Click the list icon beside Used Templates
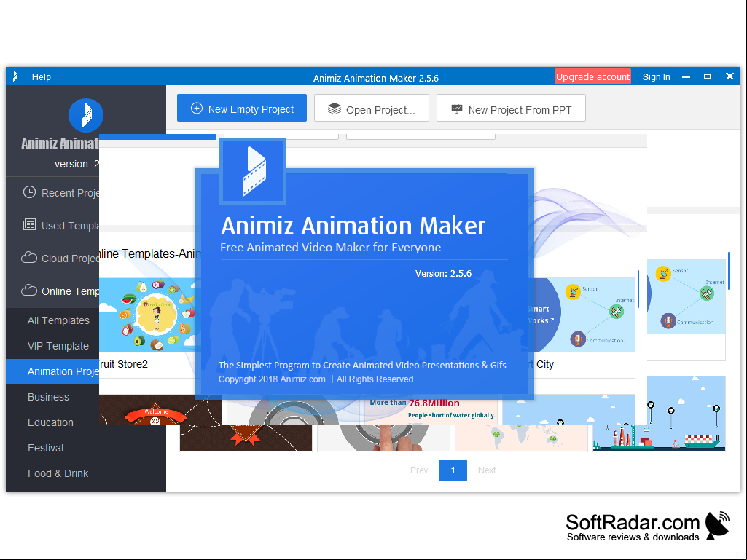This screenshot has height=560, width=747. tap(30, 224)
